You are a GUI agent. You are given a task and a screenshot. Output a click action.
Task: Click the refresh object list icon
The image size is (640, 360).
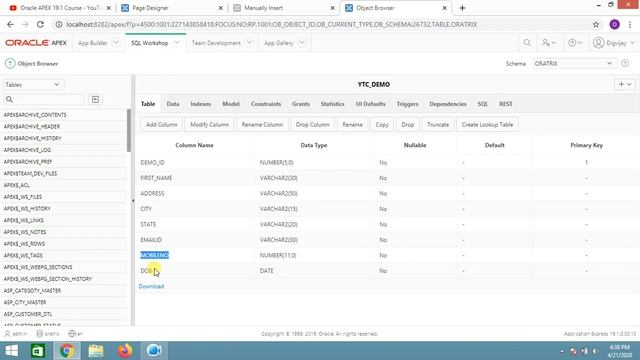pyautogui.click(x=96, y=99)
